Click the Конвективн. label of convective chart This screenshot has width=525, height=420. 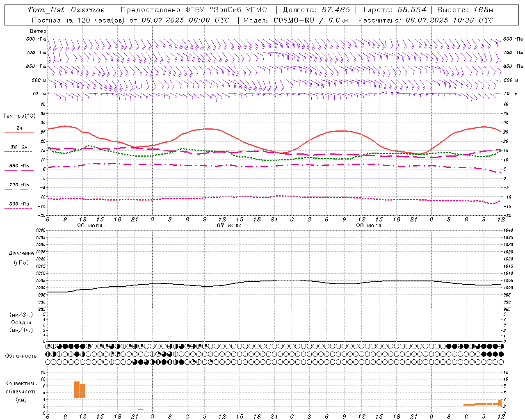(21, 383)
